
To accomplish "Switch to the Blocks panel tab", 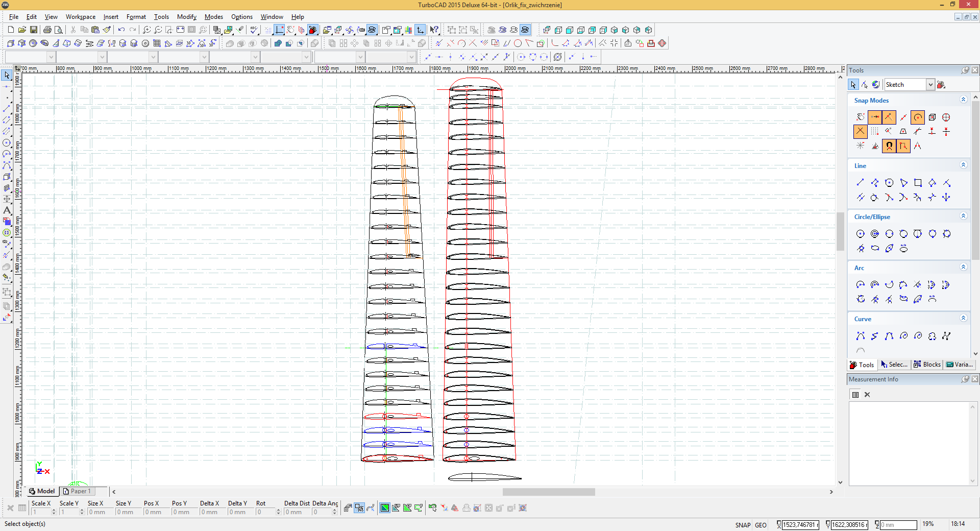I will (927, 365).
